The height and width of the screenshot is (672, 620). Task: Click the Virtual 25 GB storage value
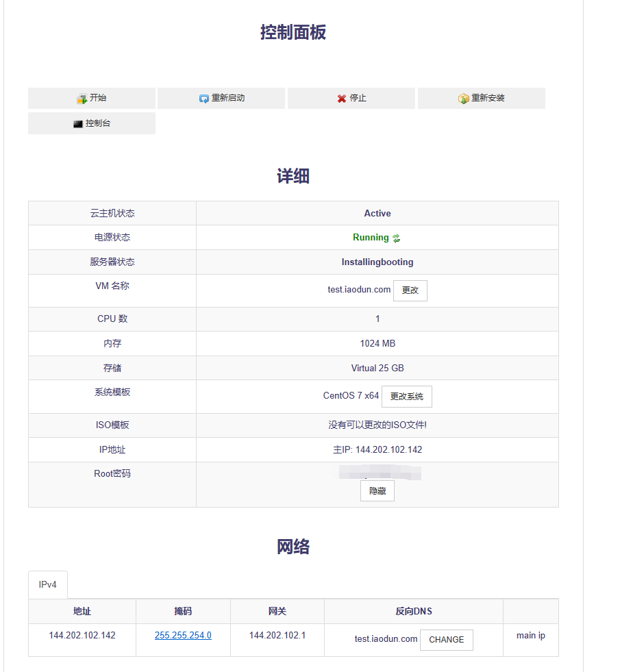tap(377, 368)
